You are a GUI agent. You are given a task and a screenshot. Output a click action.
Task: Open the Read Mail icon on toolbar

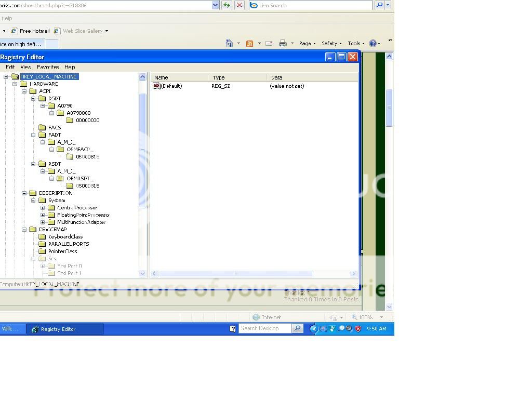point(269,43)
